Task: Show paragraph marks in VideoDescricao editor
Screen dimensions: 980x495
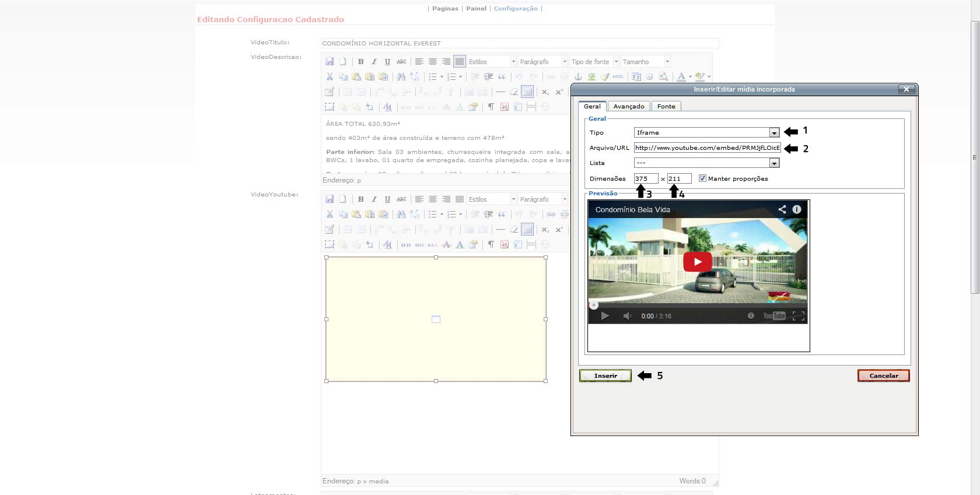Action: (x=491, y=107)
